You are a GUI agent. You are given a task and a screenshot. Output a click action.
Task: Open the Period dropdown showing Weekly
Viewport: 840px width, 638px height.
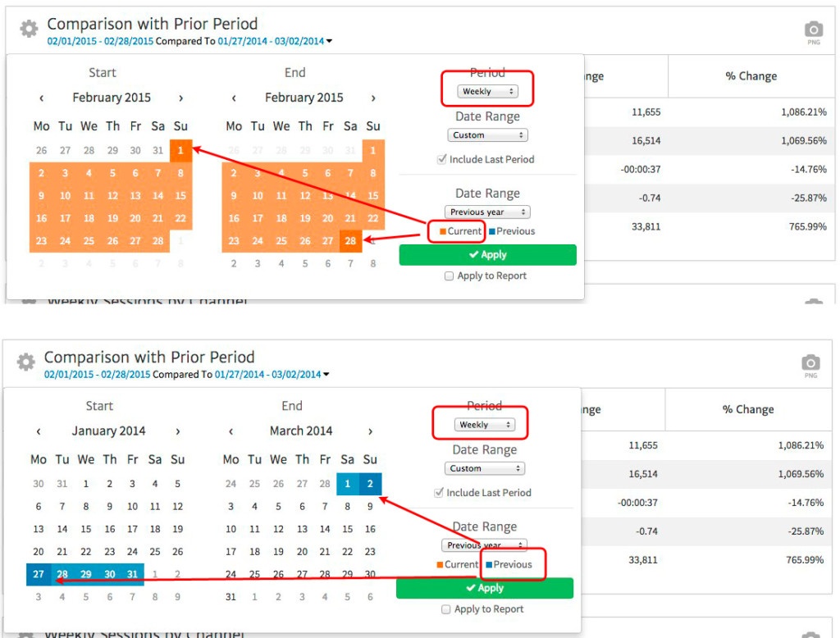pyautogui.click(x=487, y=93)
